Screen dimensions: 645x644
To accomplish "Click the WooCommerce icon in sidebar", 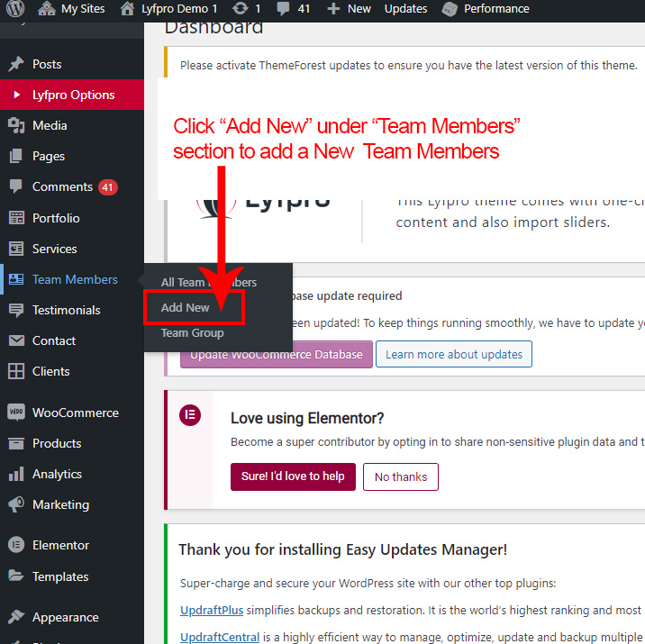I will coord(16,413).
